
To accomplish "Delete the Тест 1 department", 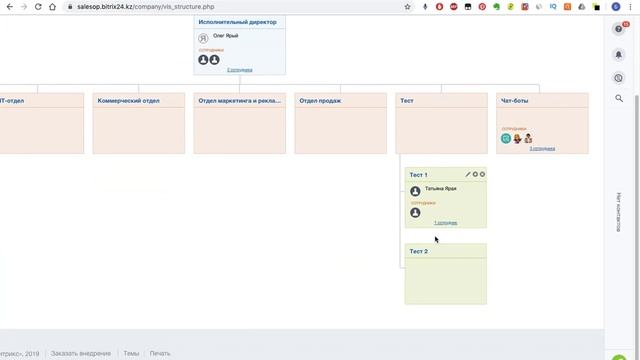I will tap(482, 174).
